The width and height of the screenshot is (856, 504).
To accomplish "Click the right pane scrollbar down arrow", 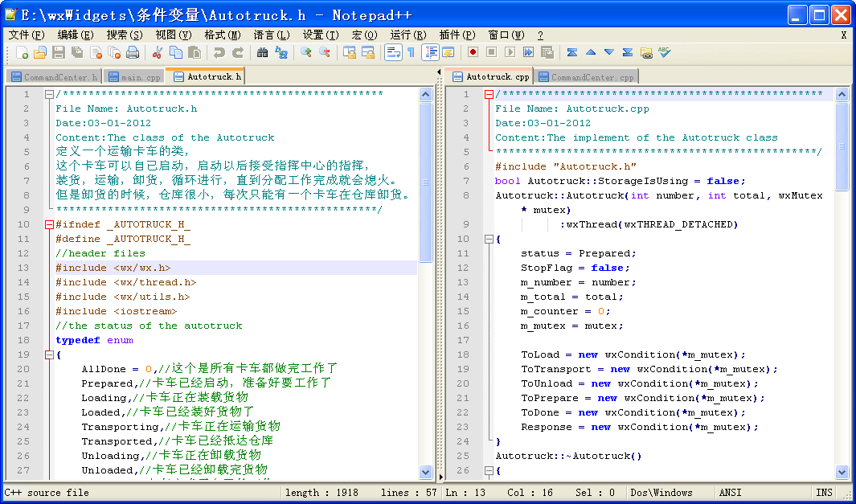I will click(x=842, y=472).
